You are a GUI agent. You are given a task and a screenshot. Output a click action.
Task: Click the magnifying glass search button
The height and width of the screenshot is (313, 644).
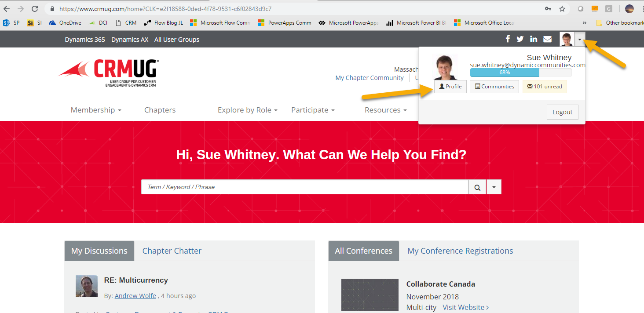[477, 187]
